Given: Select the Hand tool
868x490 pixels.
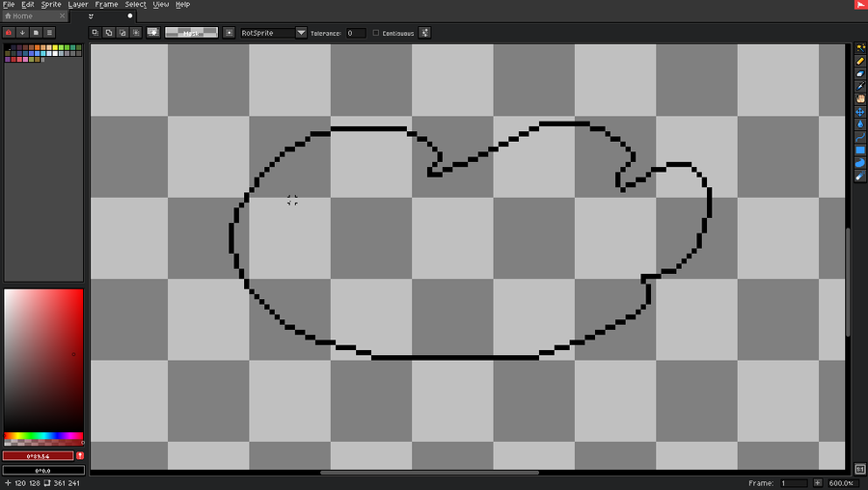Looking at the screenshot, I should pos(859,99).
